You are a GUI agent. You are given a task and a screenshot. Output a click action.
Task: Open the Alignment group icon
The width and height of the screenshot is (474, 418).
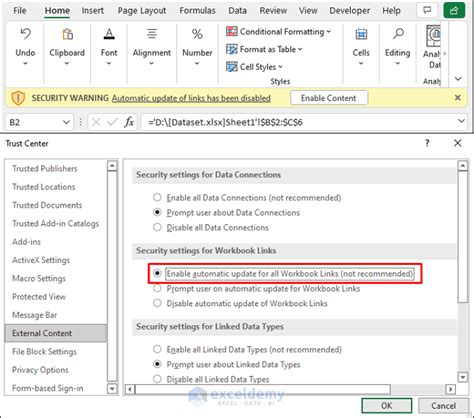152,34
